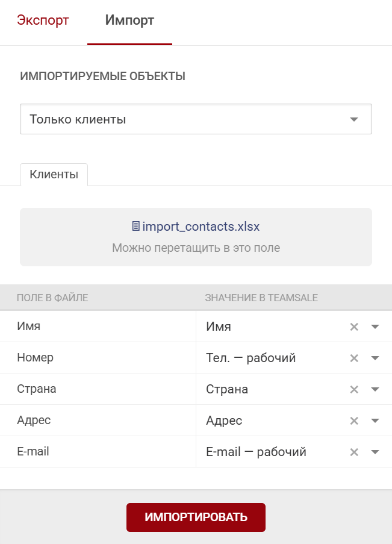Screen dimensions: 392x544
Task: Expand the Адрес mapping dropdown arrow
Action: pyautogui.click(x=375, y=421)
